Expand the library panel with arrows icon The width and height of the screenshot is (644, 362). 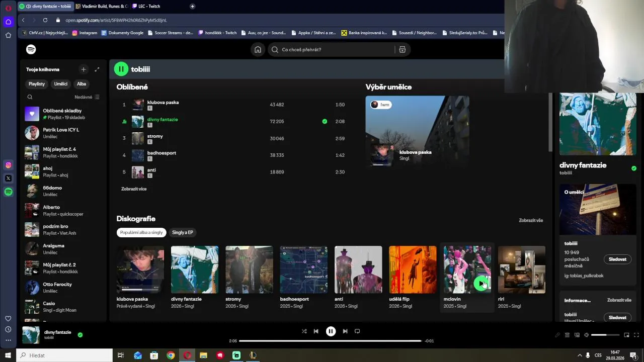click(97, 69)
